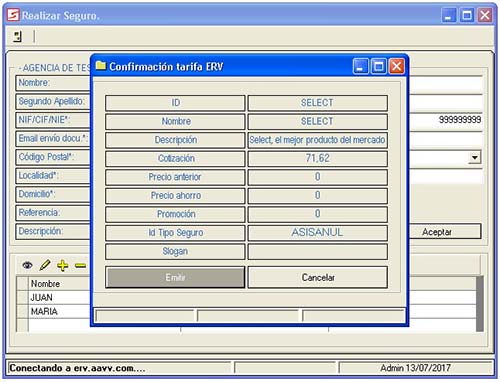The width and height of the screenshot is (500, 382).
Task: Click the list vertical scrollbar
Action: (480, 303)
